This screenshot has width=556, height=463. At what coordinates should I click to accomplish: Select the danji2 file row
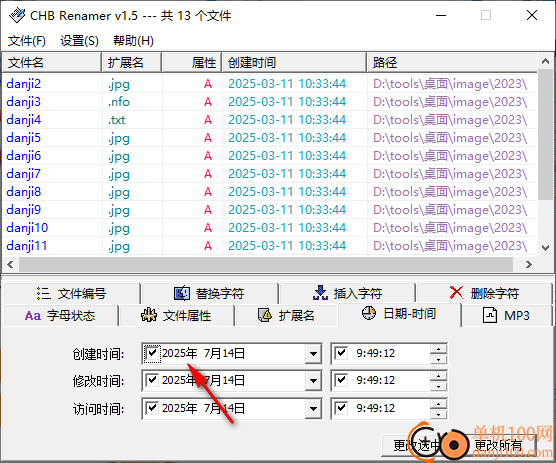tap(269, 84)
